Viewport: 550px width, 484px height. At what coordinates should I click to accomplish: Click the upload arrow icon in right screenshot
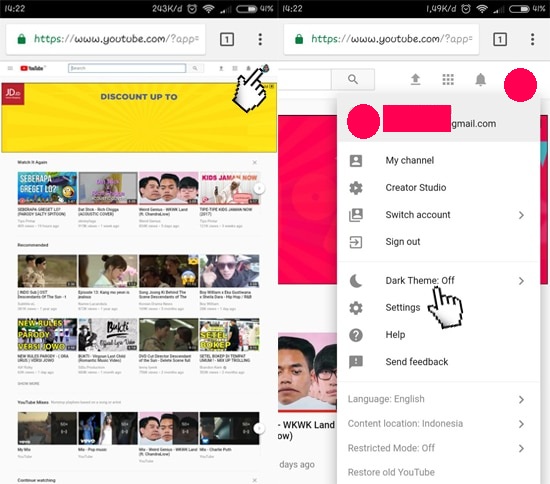click(x=415, y=79)
